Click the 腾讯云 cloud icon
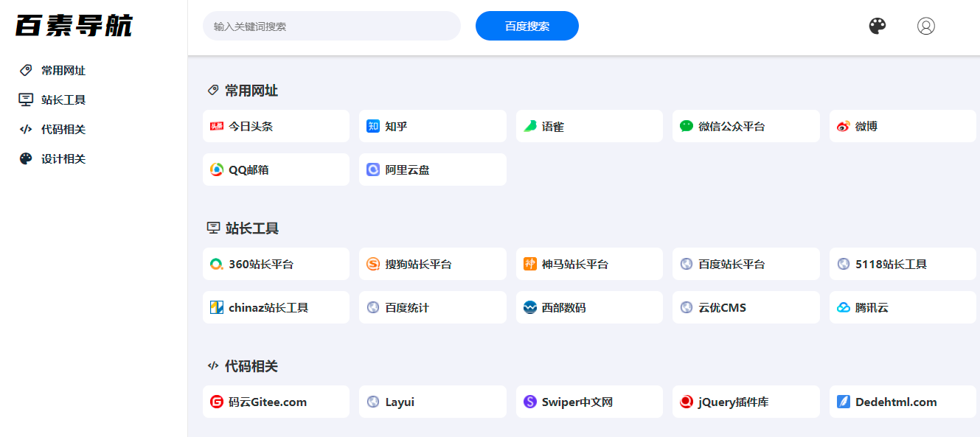 point(844,307)
